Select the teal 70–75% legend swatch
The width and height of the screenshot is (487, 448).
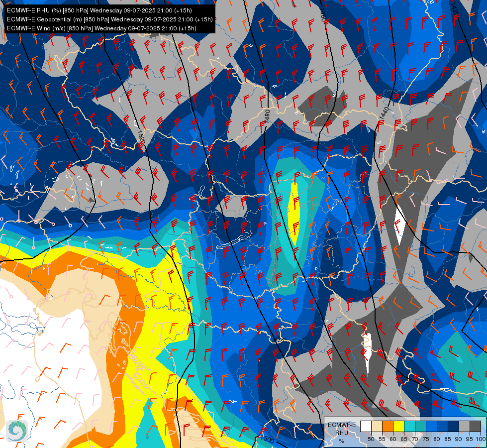(x=420, y=426)
